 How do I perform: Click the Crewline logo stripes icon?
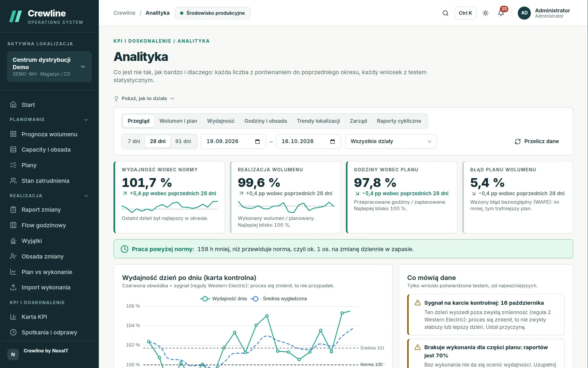coord(16,16)
